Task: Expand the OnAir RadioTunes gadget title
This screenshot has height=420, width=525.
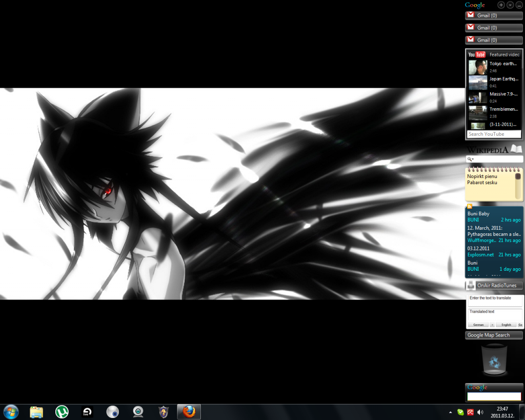Action: tap(497, 285)
